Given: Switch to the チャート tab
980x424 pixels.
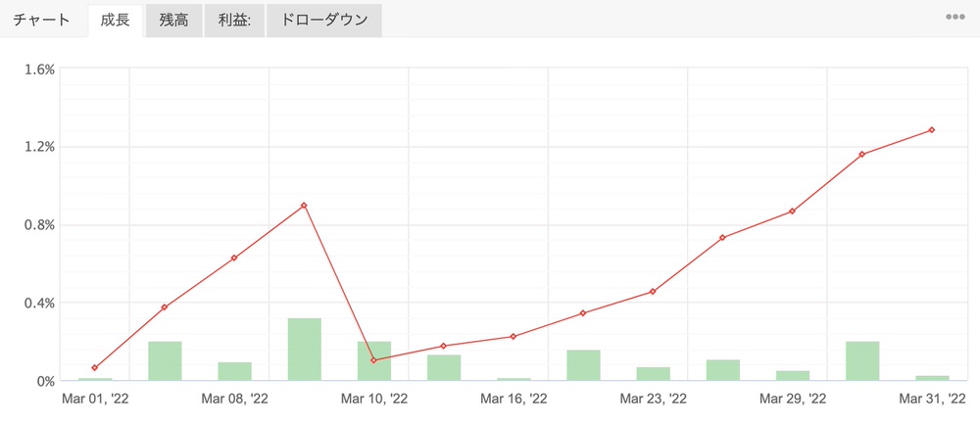Looking at the screenshot, I should pyautogui.click(x=42, y=20).
